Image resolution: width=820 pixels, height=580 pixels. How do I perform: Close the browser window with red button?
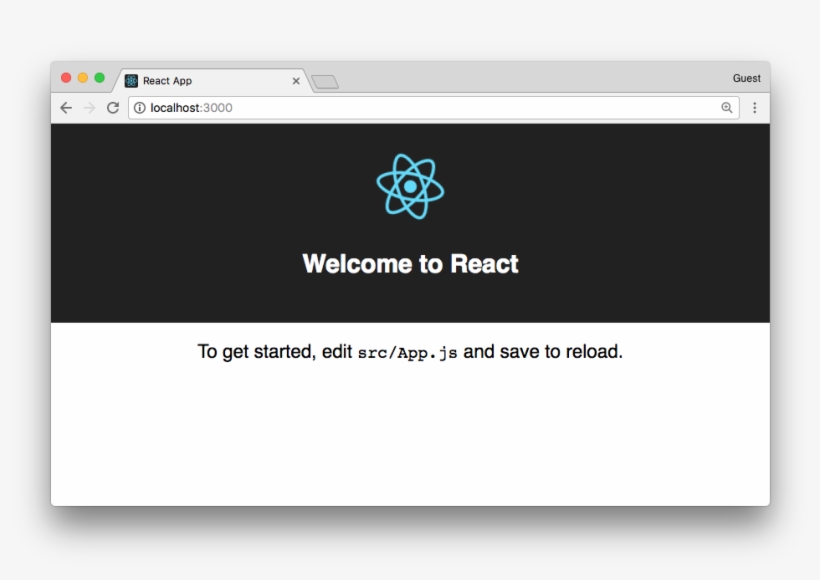(67, 78)
